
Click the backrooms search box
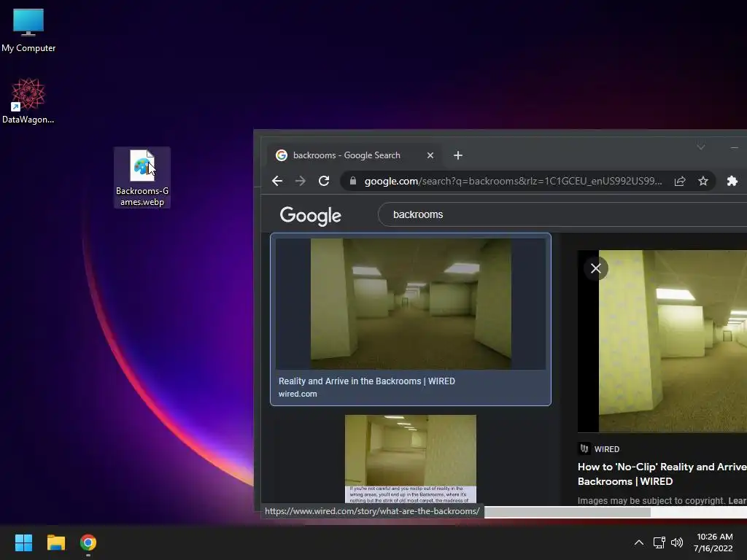(x=562, y=214)
